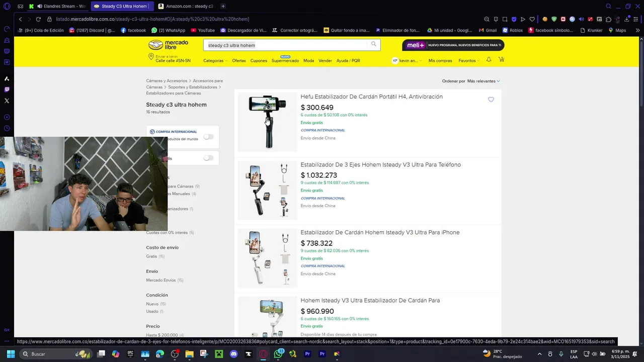
Task: Click the delivery location pin icon
Action: pos(151,57)
